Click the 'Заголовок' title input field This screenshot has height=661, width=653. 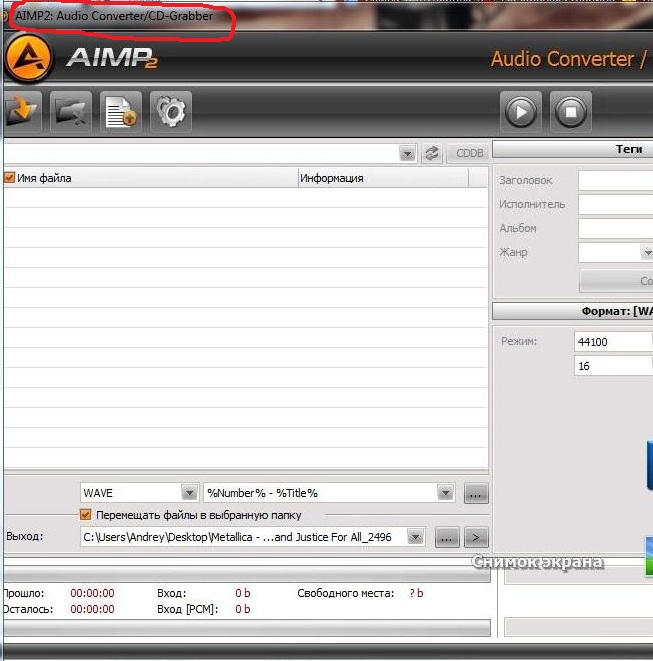pyautogui.click(x=615, y=181)
